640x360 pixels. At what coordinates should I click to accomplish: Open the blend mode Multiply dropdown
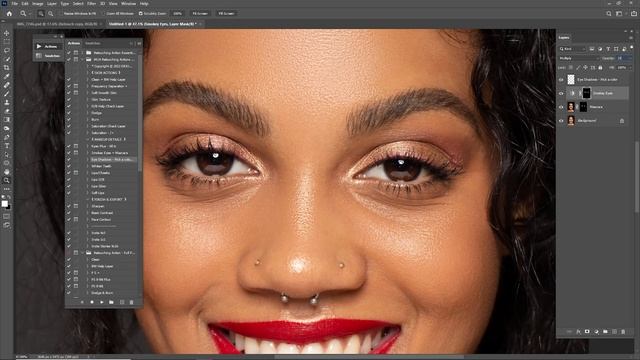pyautogui.click(x=578, y=58)
